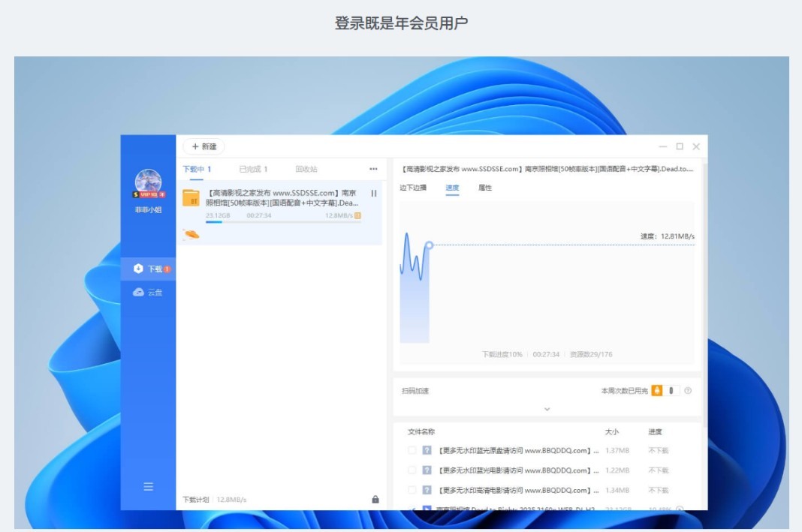Click the orange rocket acceleration icon

click(x=657, y=390)
